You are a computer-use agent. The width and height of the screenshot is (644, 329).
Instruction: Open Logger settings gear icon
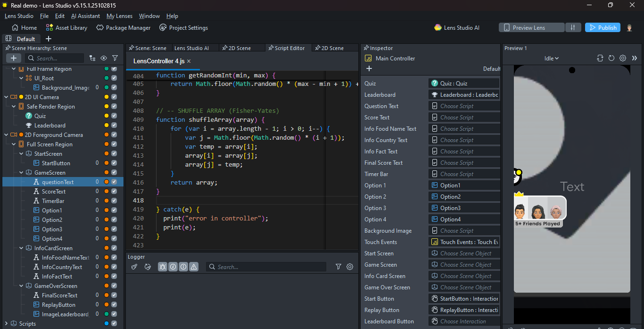(350, 267)
